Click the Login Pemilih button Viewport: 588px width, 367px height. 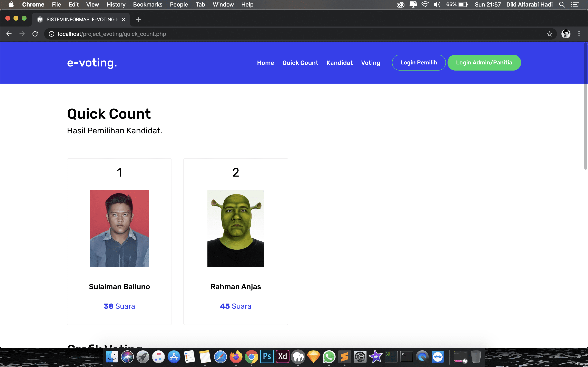pyautogui.click(x=419, y=63)
